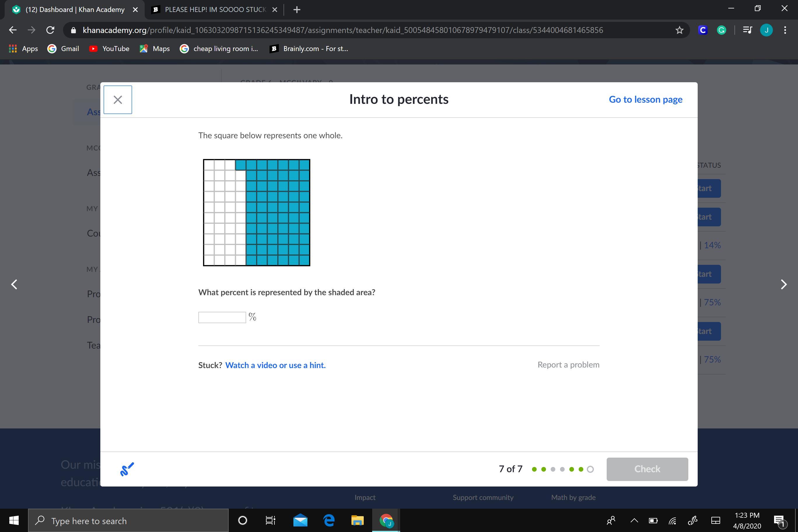Image resolution: width=798 pixels, height=532 pixels.
Task: Open a new browser tab
Action: click(297, 10)
